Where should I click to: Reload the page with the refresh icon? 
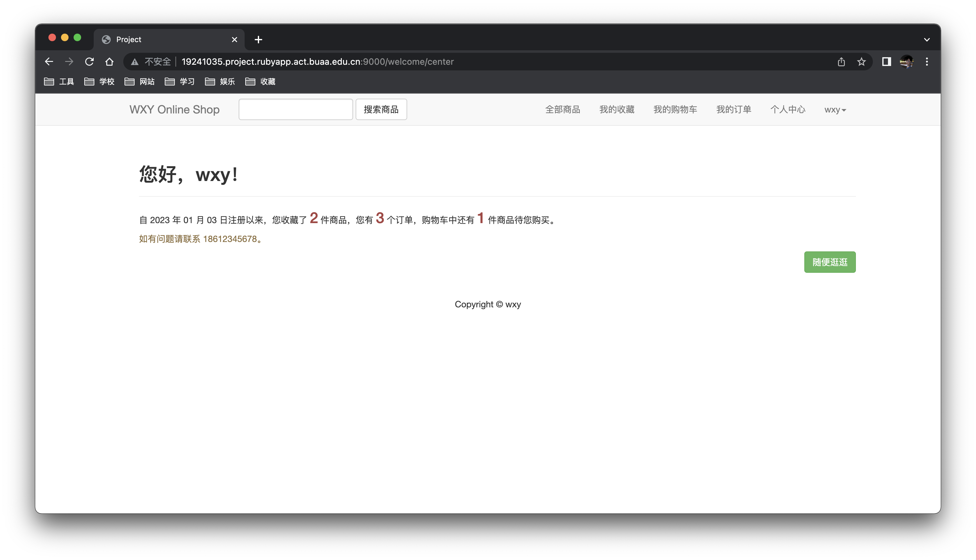tap(89, 62)
